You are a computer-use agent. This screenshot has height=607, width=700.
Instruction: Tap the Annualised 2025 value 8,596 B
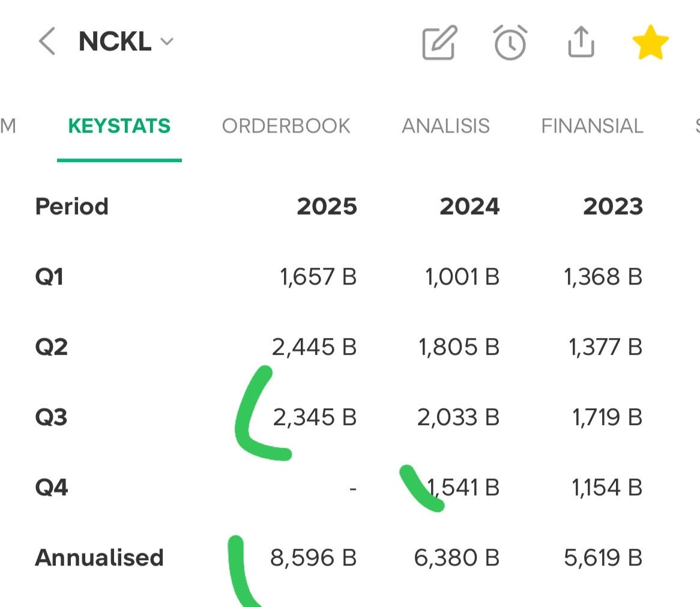tap(313, 558)
